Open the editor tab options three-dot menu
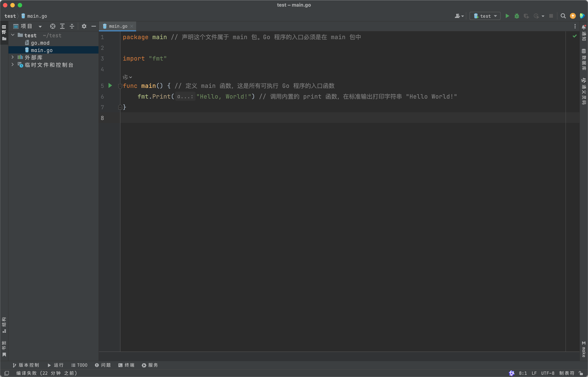This screenshot has width=588, height=377. (x=575, y=26)
